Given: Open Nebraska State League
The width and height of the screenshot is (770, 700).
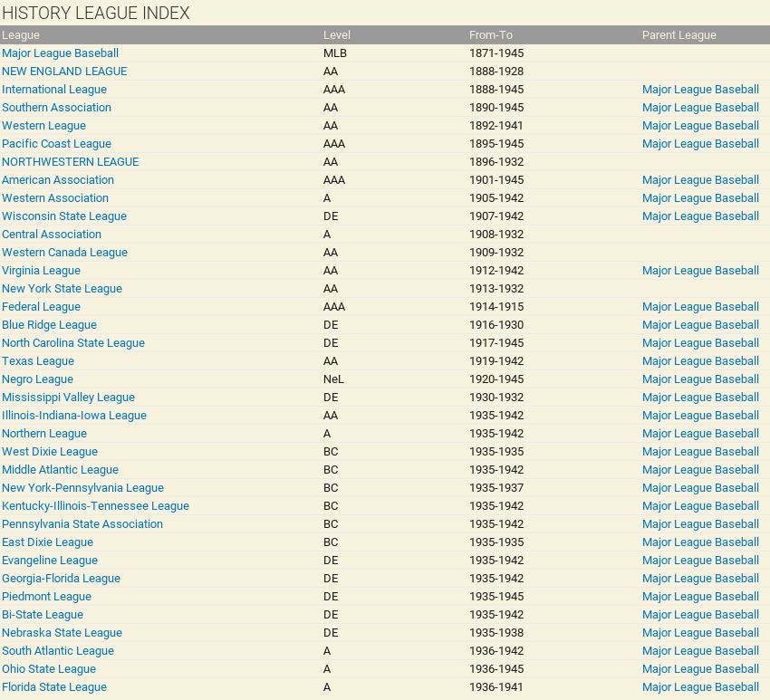Looking at the screenshot, I should [x=62, y=634].
